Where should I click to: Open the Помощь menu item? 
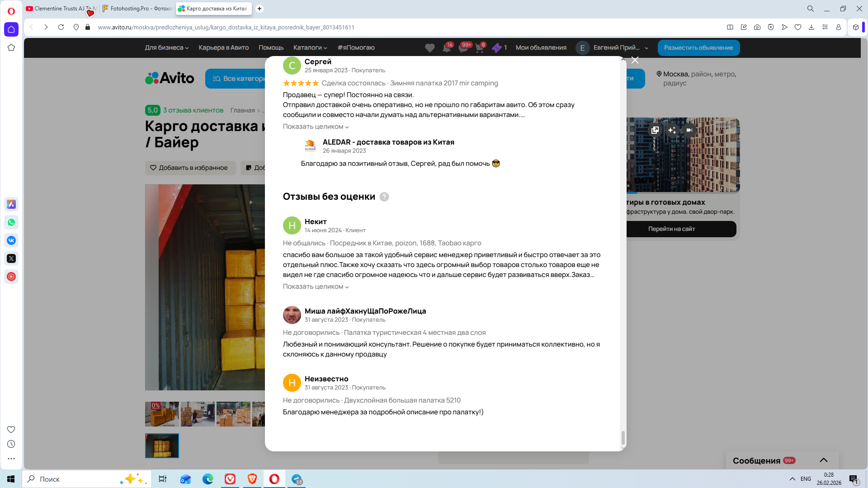coord(271,47)
